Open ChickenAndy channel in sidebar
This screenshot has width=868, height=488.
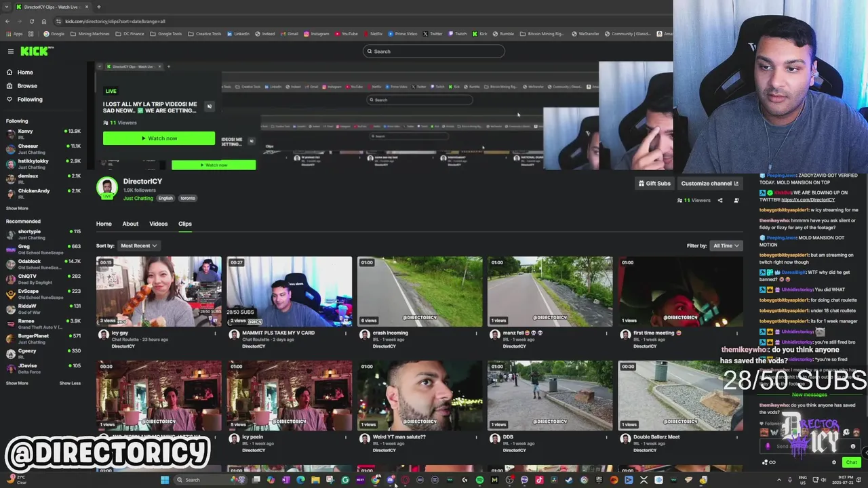point(43,193)
